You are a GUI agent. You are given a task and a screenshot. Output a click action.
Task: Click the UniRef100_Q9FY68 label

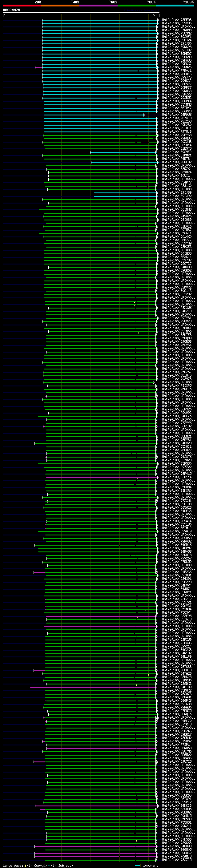(x=176, y=135)
